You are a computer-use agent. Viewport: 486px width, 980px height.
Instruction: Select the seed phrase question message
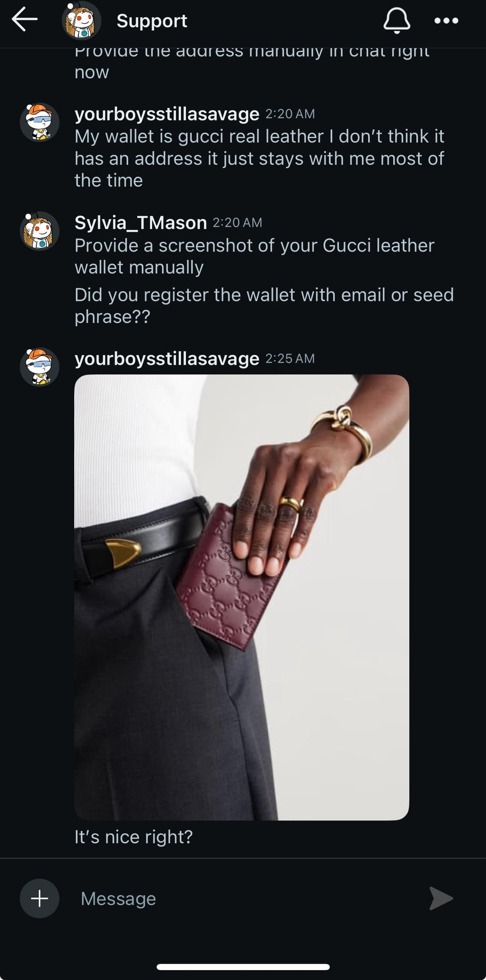pyautogui.click(x=264, y=306)
